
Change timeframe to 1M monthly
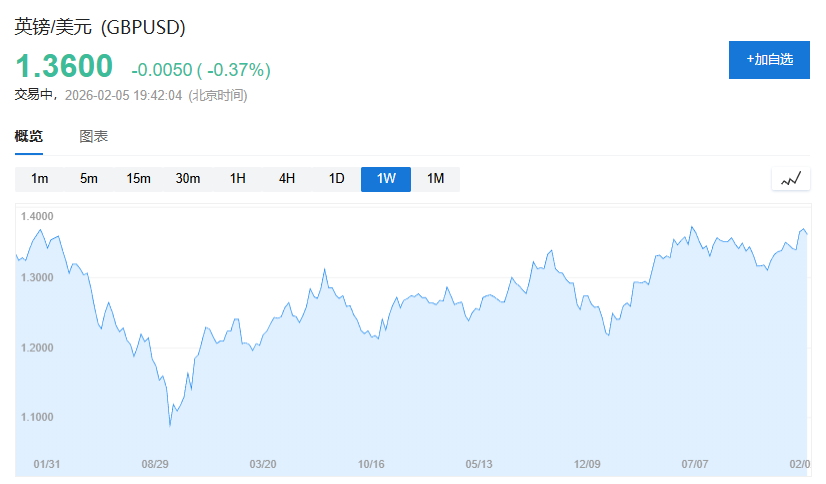coord(435,179)
